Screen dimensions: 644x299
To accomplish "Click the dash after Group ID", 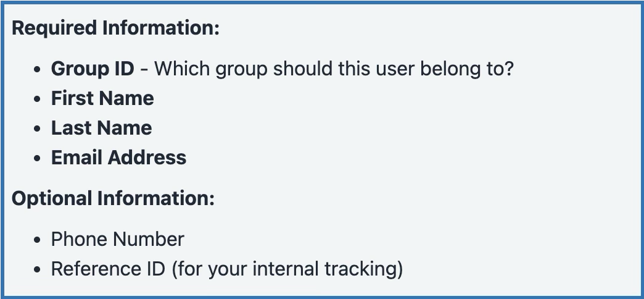I will (x=144, y=69).
